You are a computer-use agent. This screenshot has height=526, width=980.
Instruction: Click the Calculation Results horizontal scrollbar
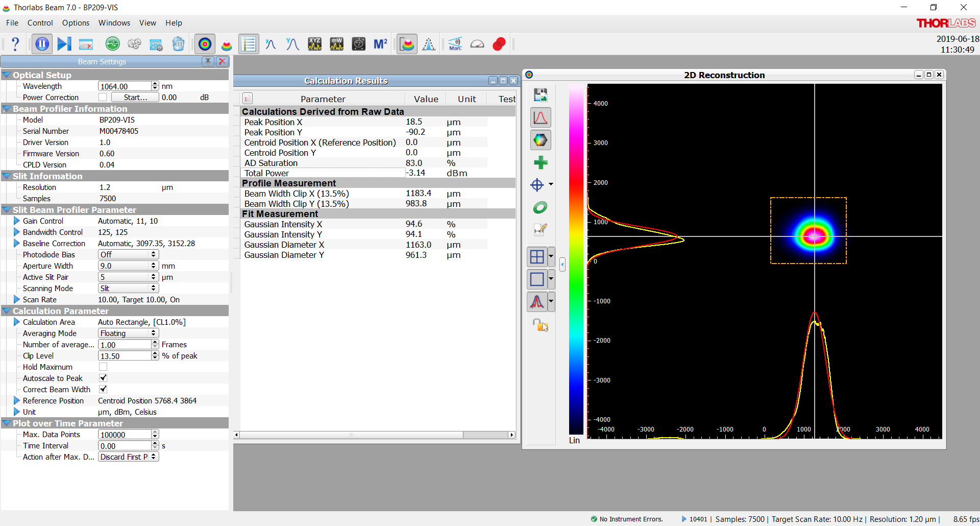[375, 435]
